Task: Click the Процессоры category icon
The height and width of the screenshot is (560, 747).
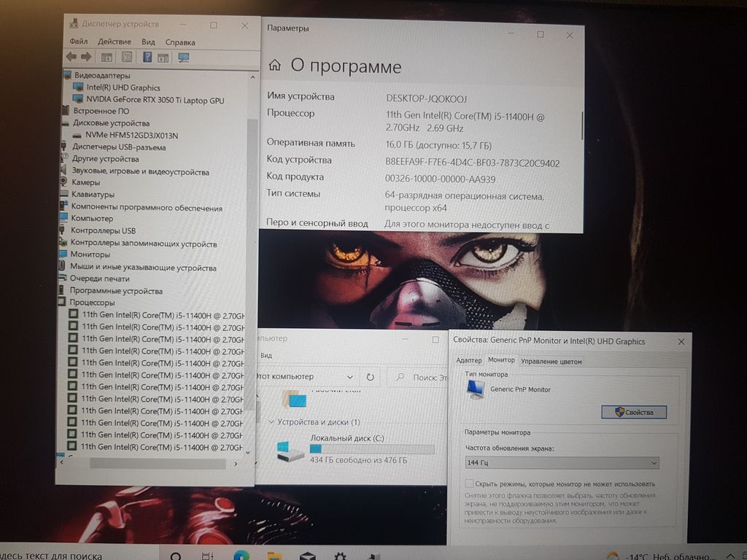Action: point(62,302)
